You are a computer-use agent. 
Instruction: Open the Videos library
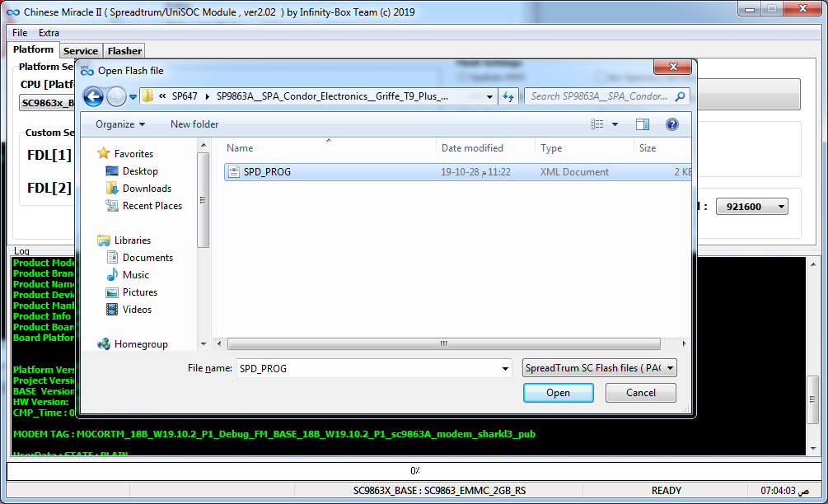click(137, 310)
